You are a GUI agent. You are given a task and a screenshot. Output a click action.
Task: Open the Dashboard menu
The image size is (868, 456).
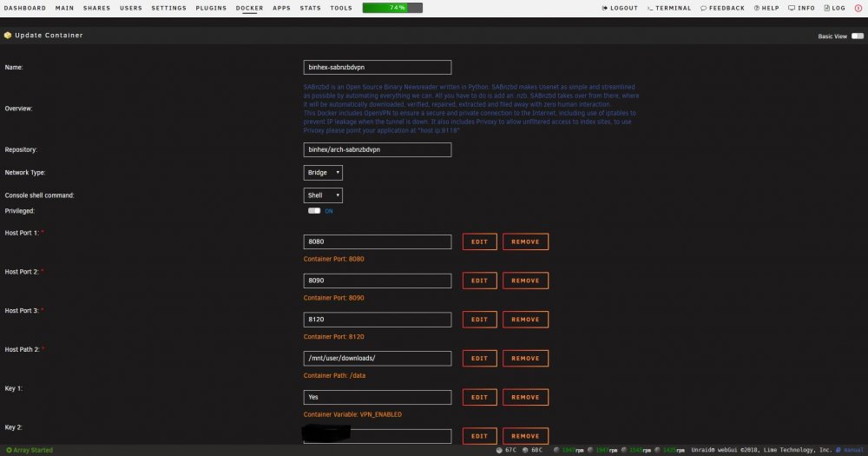click(x=25, y=9)
